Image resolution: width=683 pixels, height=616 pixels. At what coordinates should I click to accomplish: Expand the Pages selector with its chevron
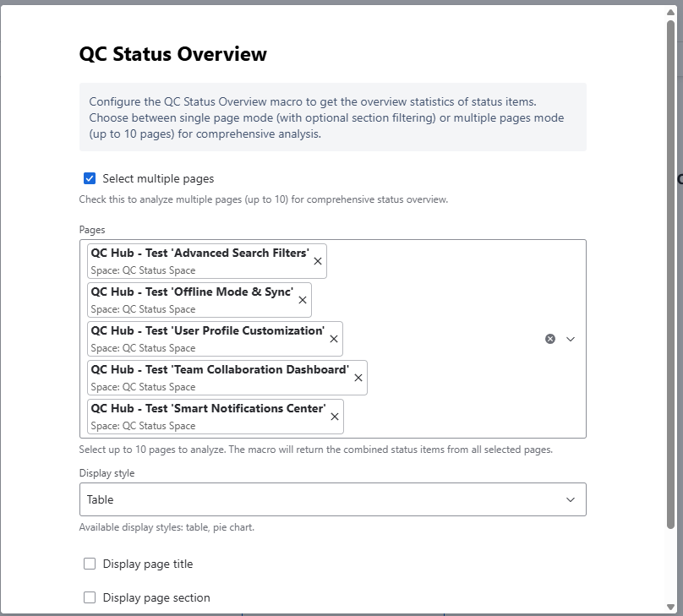click(571, 338)
